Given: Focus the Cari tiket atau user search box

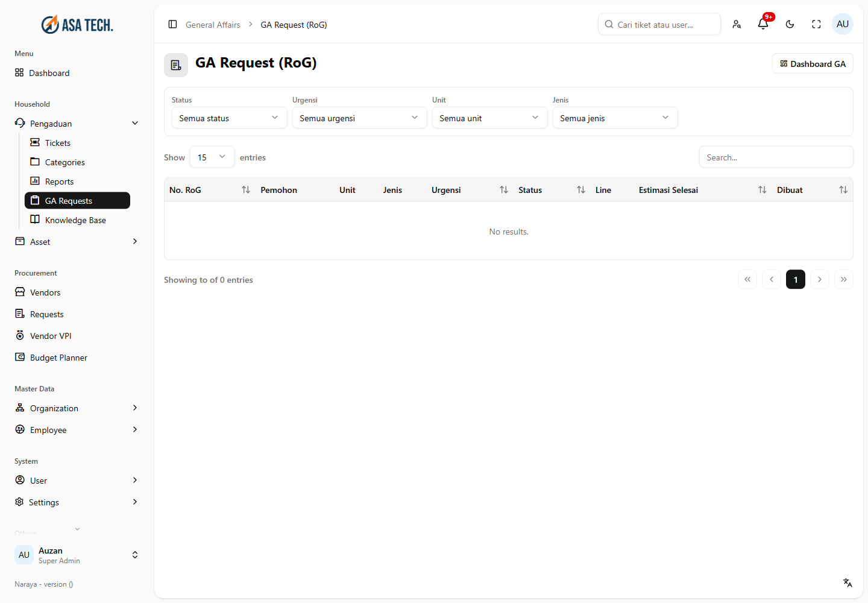Looking at the screenshot, I should point(659,25).
